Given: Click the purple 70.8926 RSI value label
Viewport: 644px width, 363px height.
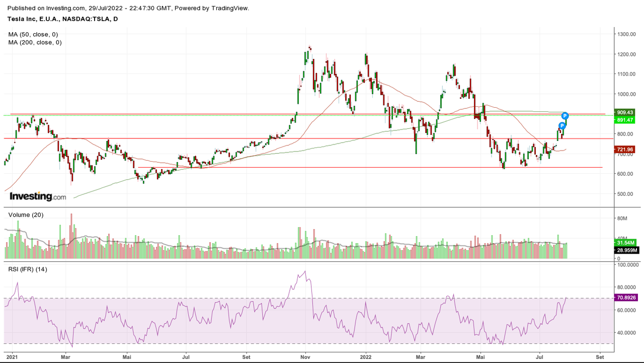Looking at the screenshot, I should point(627,298).
